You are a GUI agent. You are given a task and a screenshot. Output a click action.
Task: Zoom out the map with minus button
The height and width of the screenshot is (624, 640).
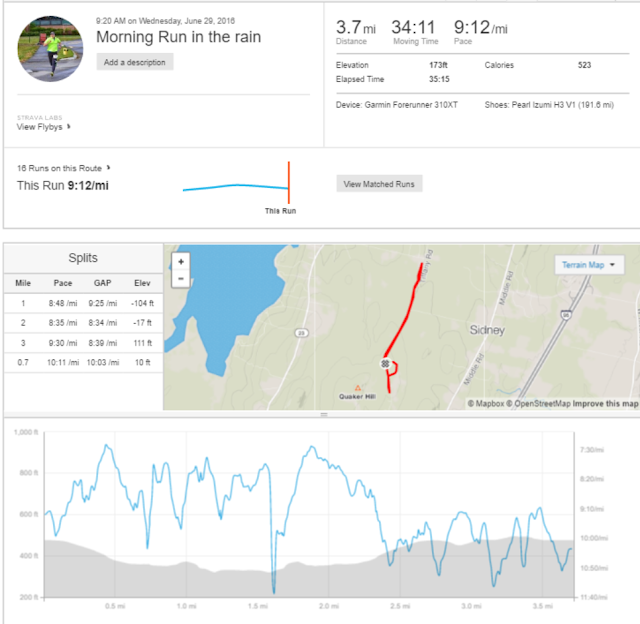pos(181,279)
